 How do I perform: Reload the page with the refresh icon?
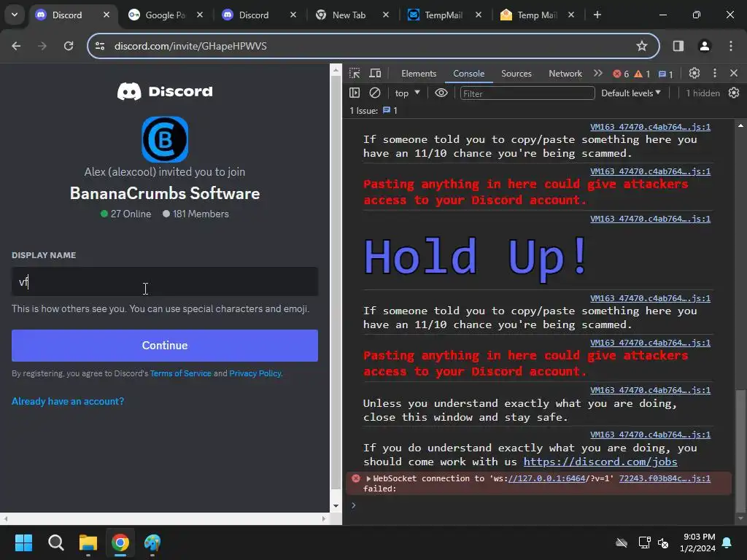(x=69, y=46)
